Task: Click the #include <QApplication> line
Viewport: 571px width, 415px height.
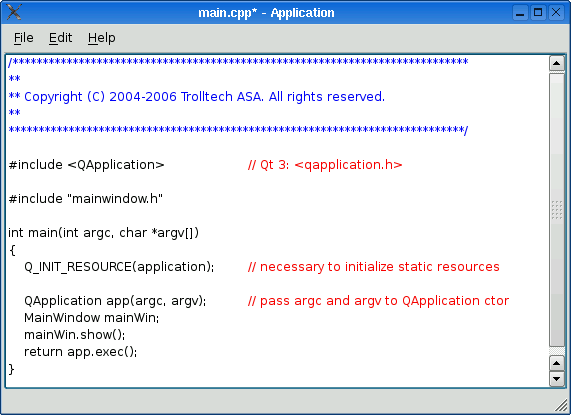Action: [86, 165]
